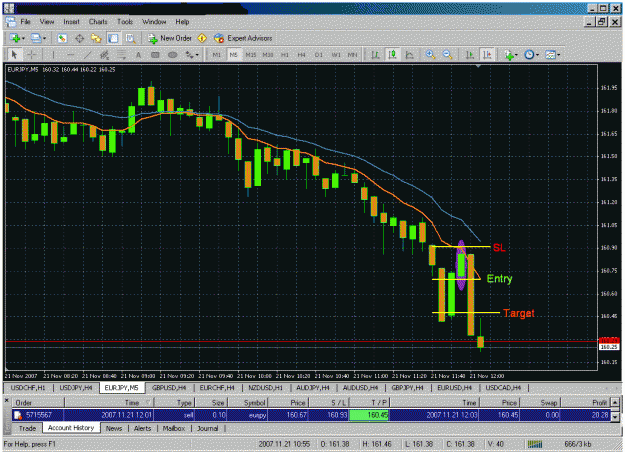625x452 pixels.
Task: Select order 5715567 row
Action: click(311, 415)
